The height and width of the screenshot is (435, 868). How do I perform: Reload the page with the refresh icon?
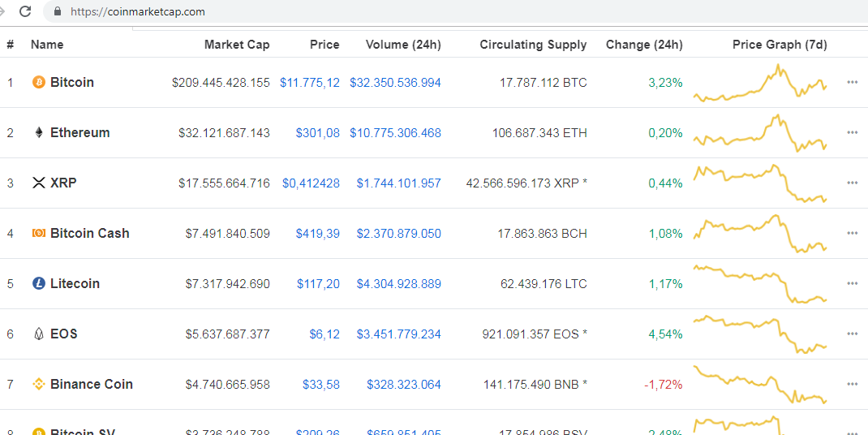pyautogui.click(x=25, y=11)
